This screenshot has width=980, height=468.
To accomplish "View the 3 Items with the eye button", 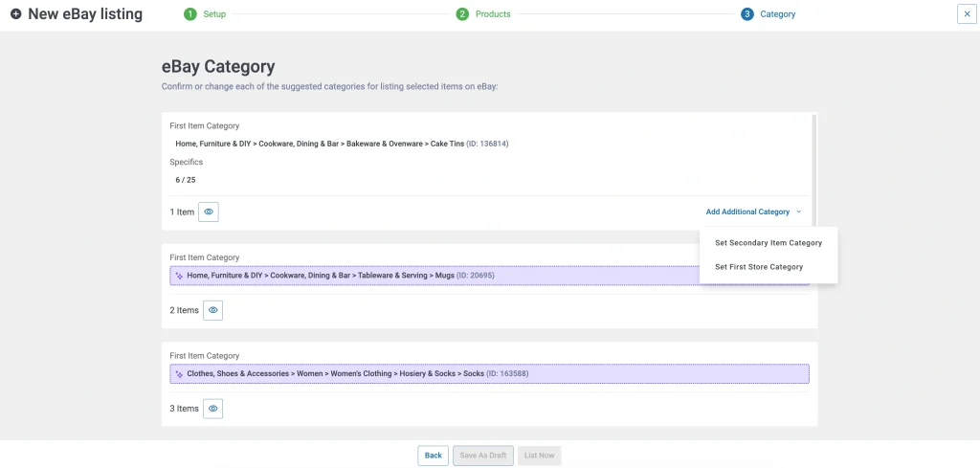I will pos(213,408).
